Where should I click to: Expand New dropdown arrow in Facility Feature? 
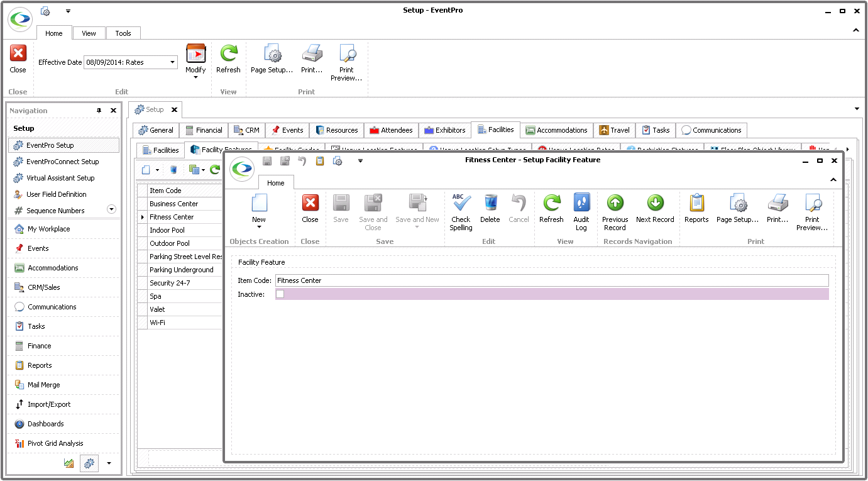(x=259, y=227)
